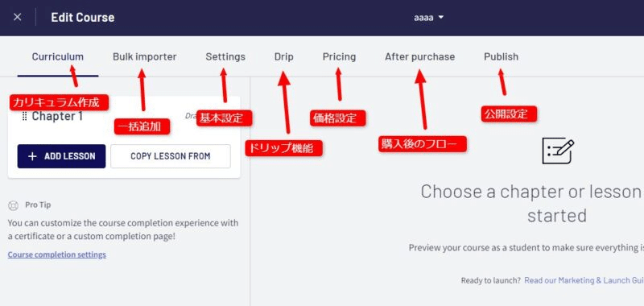Click the drag handle beside Chapter 1
644x306 pixels.
(25, 116)
